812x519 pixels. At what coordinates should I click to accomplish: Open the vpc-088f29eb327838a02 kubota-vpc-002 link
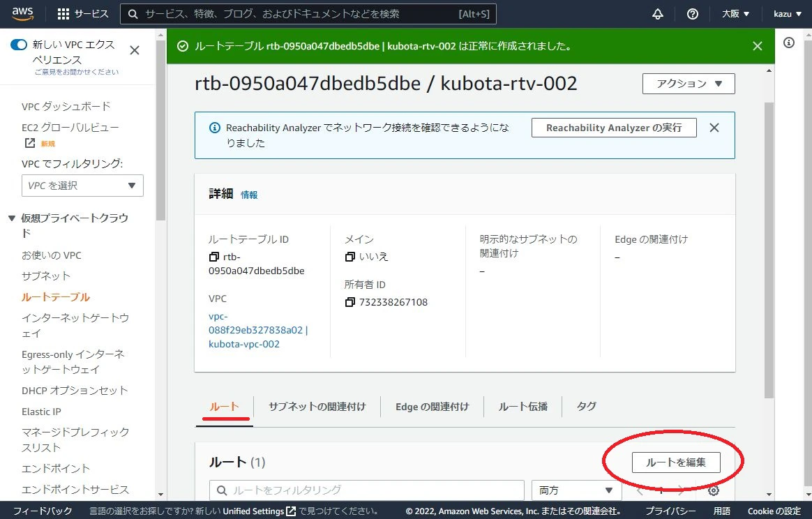(258, 330)
